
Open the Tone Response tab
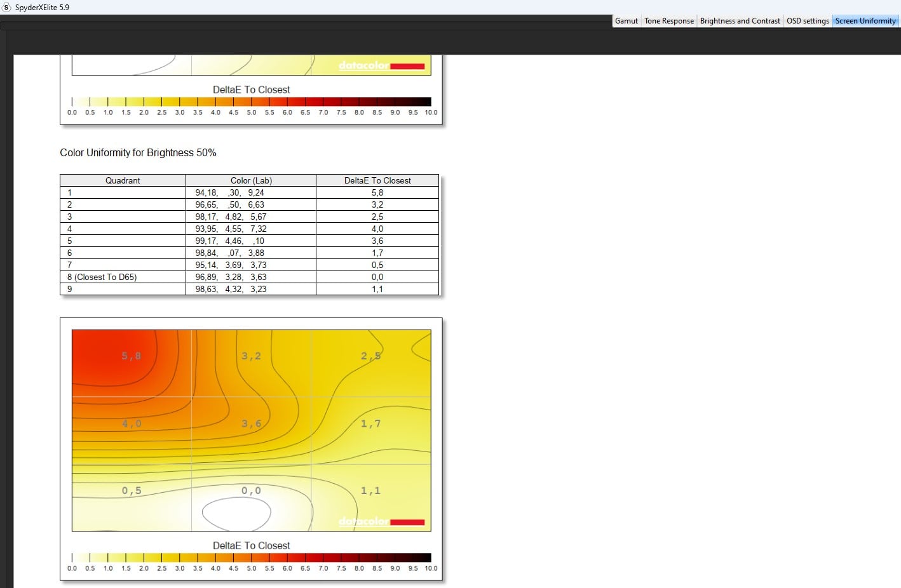pos(668,21)
